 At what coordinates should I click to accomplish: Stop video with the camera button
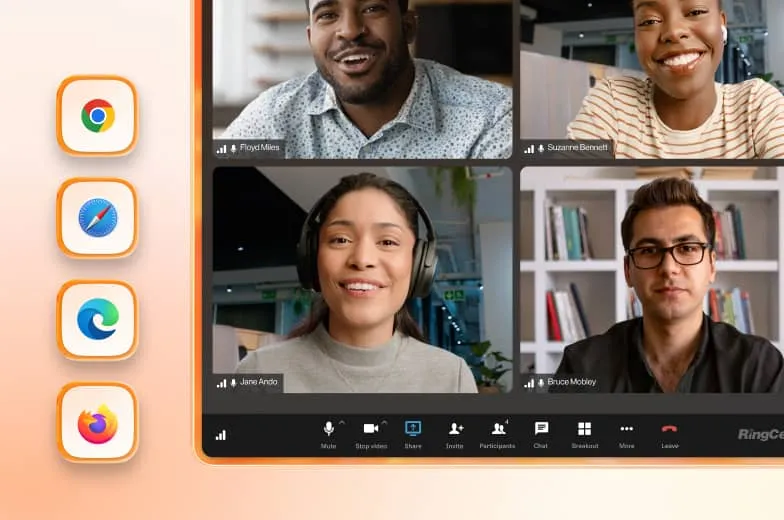(371, 434)
